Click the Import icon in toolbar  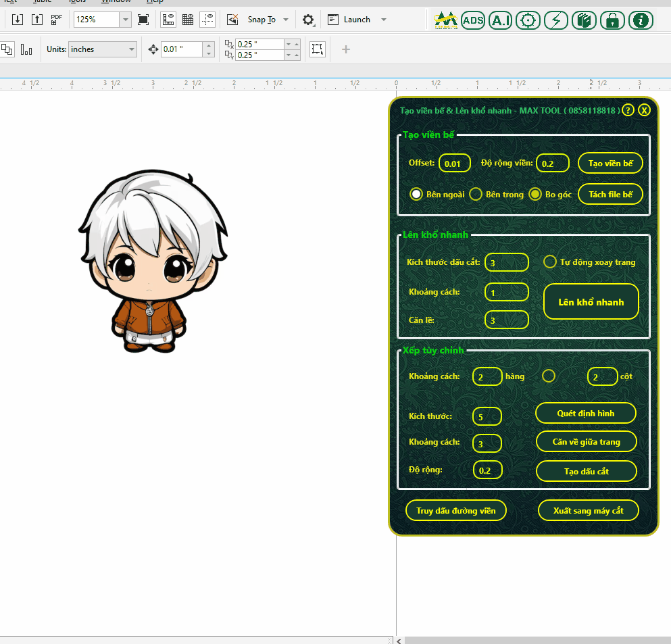click(x=18, y=20)
